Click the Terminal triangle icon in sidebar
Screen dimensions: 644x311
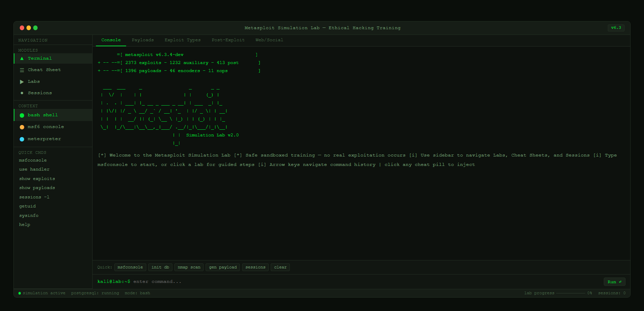tap(22, 58)
